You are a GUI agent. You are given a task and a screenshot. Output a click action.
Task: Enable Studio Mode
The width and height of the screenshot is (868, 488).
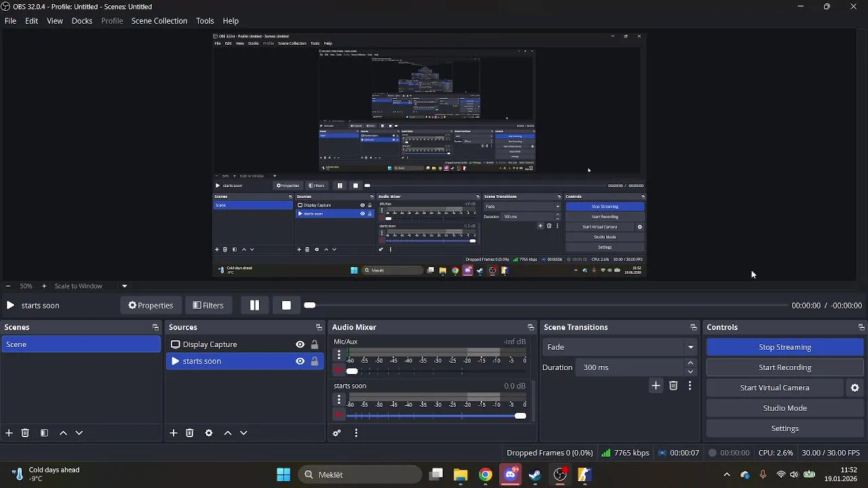pyautogui.click(x=785, y=408)
